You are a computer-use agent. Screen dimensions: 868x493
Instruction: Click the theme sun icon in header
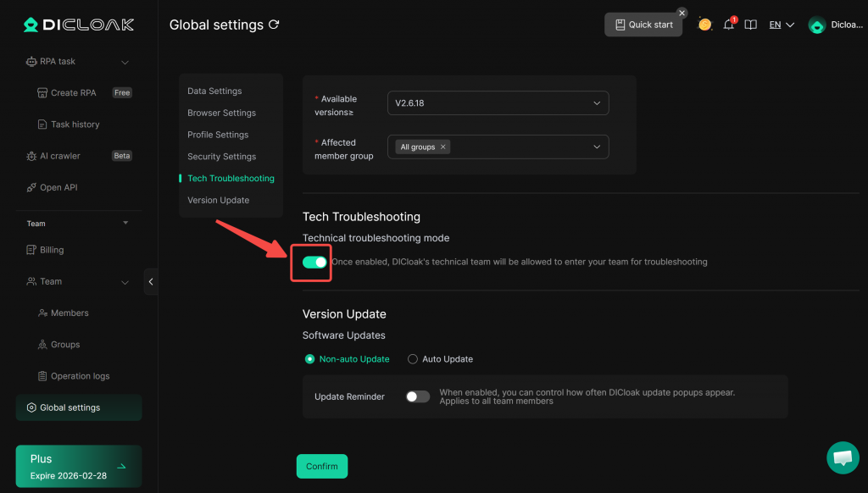pos(704,25)
